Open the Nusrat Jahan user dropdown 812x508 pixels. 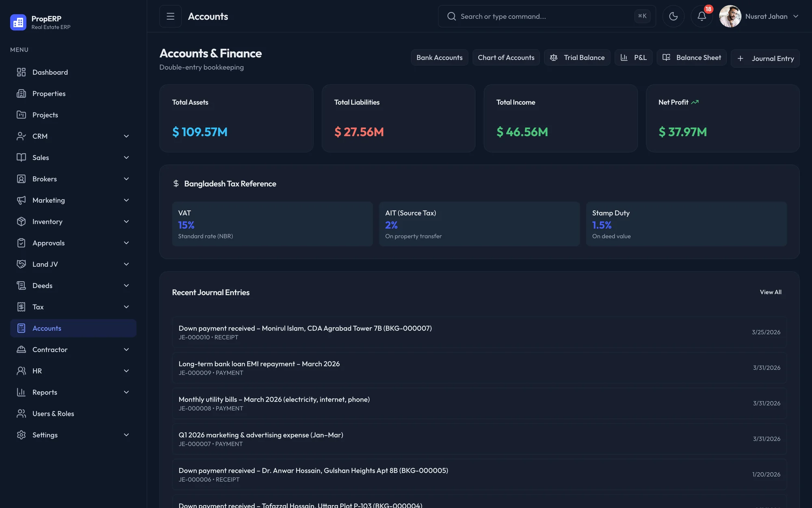[x=759, y=16]
